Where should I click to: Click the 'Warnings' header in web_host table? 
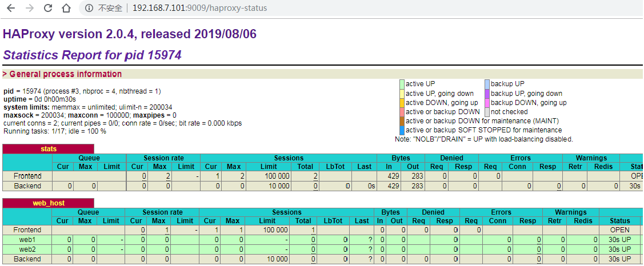tap(571, 212)
